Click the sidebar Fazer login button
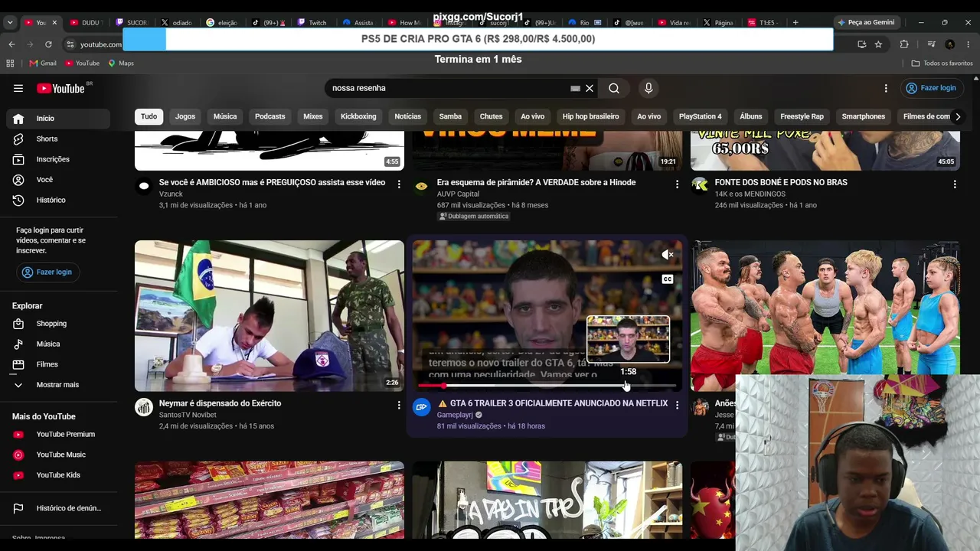Image resolution: width=980 pixels, height=551 pixels. pos(47,272)
